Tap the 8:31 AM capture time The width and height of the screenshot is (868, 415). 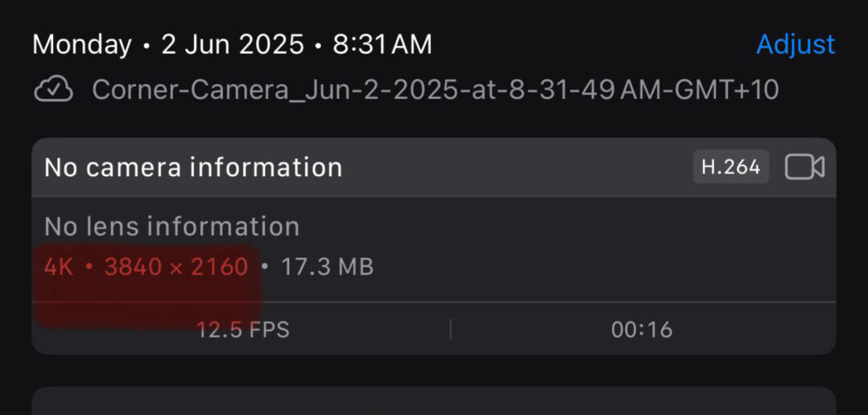click(x=382, y=44)
